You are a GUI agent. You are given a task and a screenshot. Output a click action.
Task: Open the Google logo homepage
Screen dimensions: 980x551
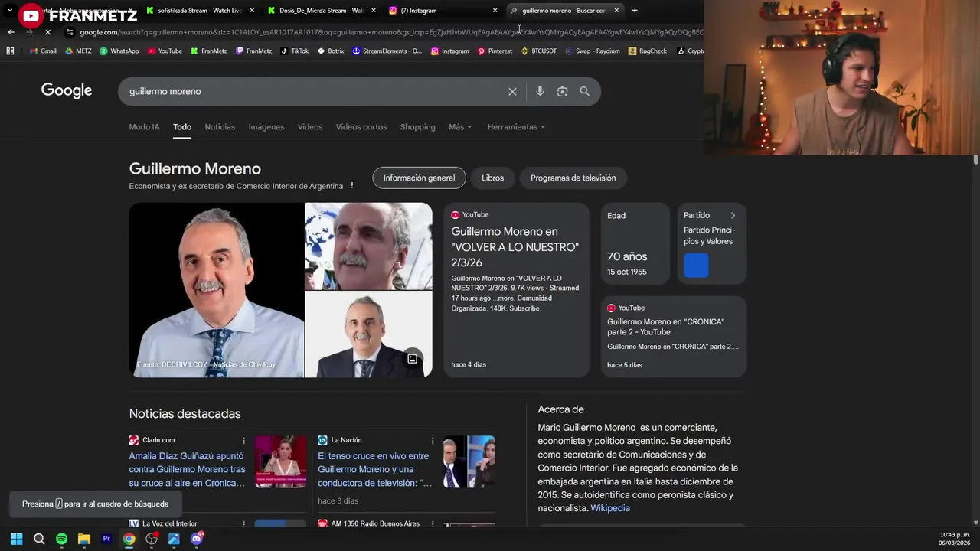click(67, 91)
